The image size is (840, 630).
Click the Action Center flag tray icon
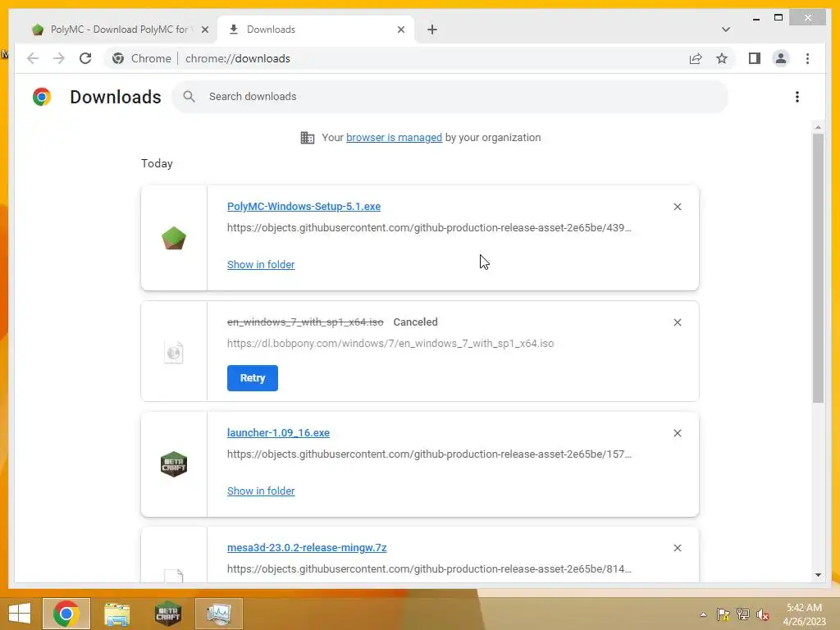[723, 614]
